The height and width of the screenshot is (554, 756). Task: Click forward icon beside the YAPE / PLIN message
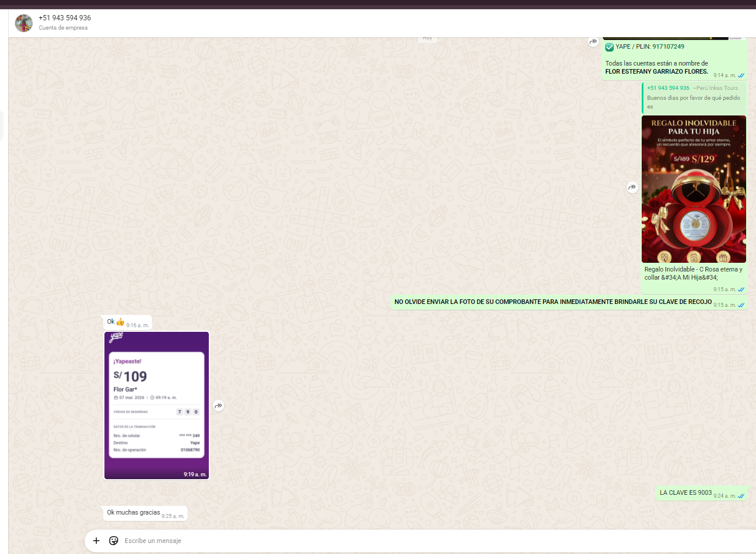tap(593, 42)
